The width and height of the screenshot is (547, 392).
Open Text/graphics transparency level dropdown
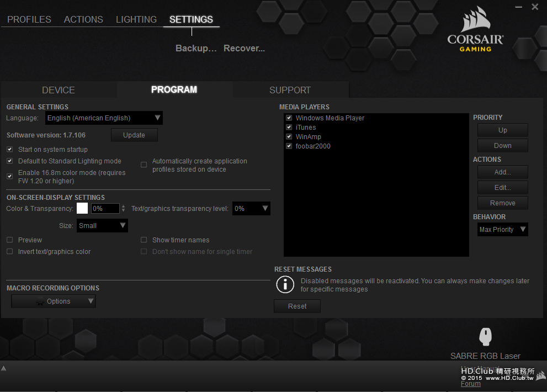click(x=251, y=208)
